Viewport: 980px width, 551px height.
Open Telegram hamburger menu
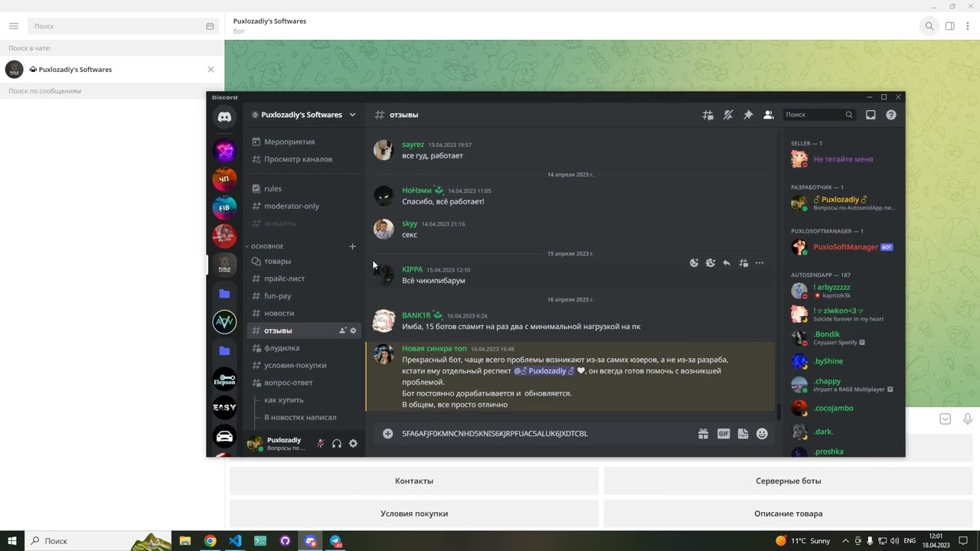(13, 26)
